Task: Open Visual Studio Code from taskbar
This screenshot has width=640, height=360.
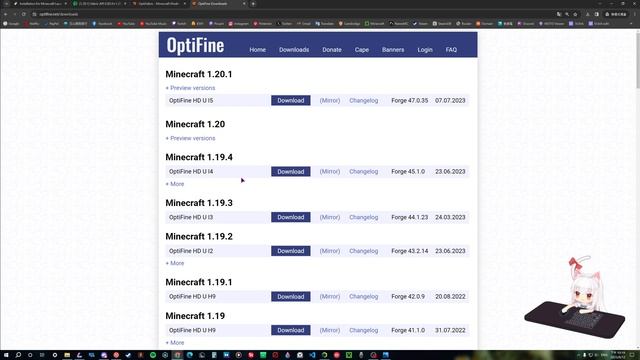Action: [312, 355]
